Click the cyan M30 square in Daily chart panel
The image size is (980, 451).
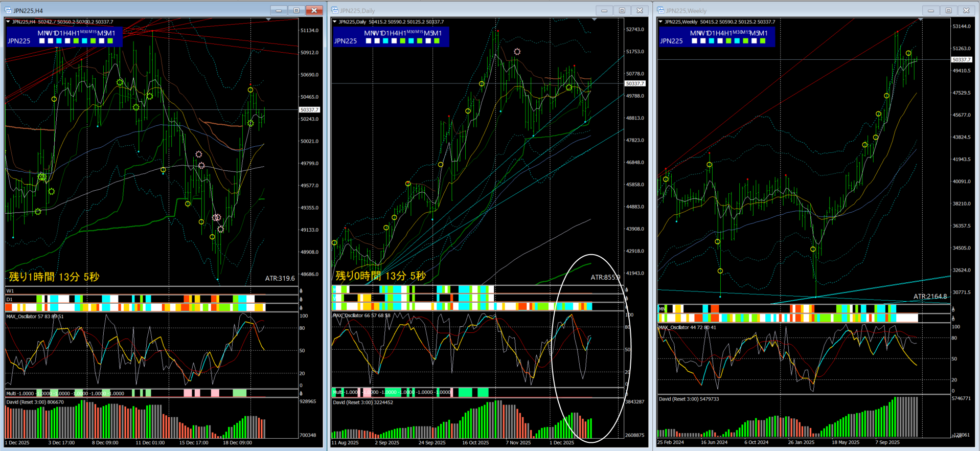411,41
